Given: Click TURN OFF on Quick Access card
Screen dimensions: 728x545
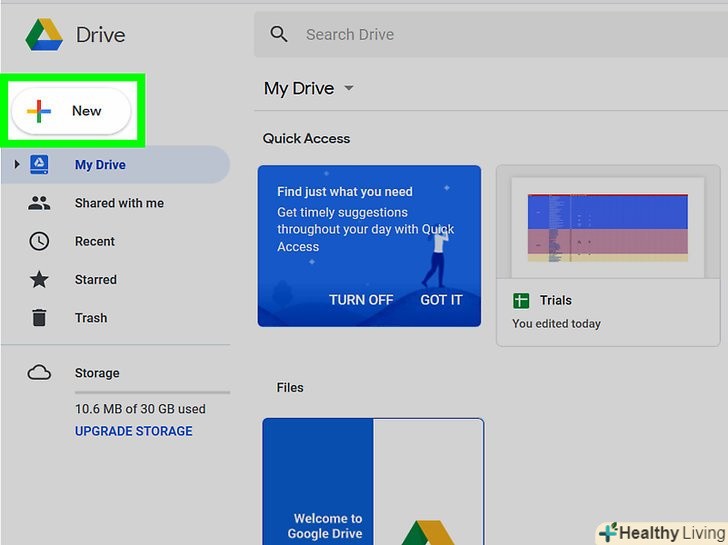Looking at the screenshot, I should coord(361,300).
